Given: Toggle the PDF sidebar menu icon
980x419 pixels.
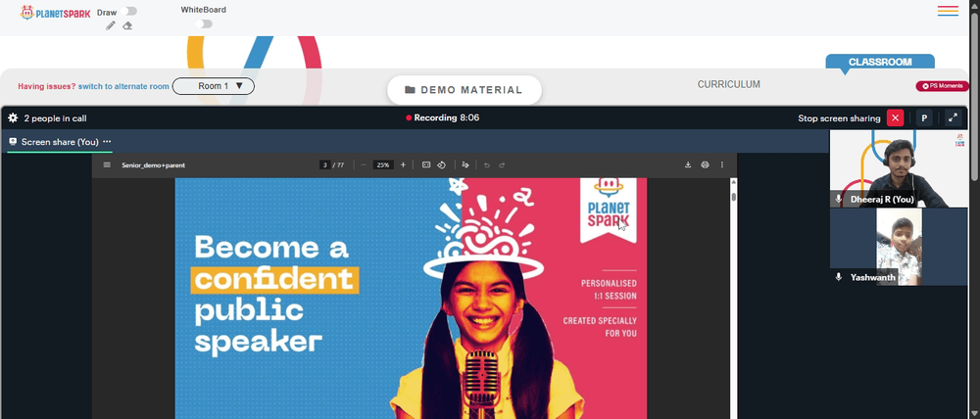Looking at the screenshot, I should (107, 164).
